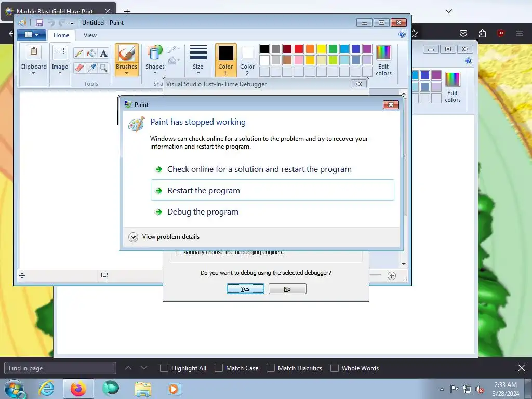Viewport: 532px width, 399px height.
Task: Open the Paint application menu dropdown
Action: (31, 35)
